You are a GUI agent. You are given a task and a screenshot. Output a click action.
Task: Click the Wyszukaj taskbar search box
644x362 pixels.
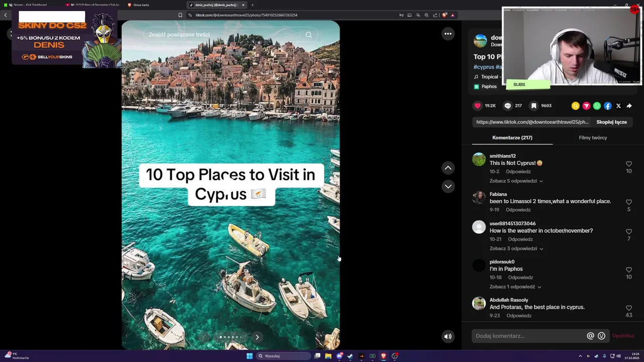pos(283,356)
